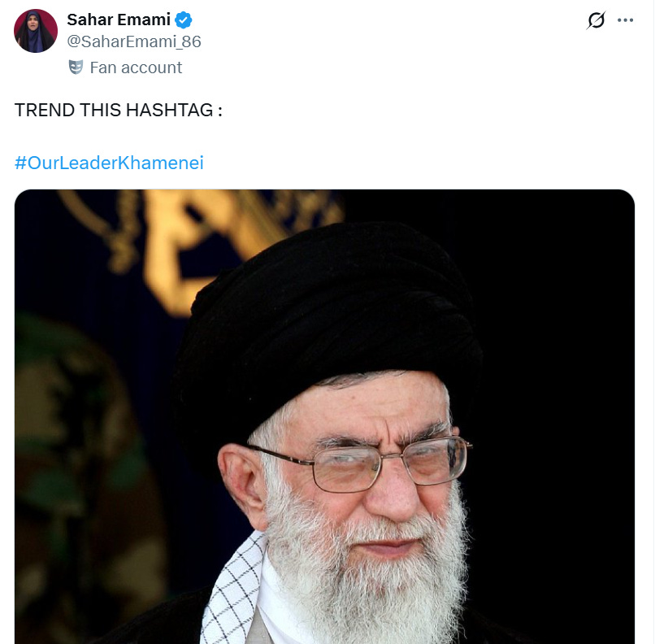Viewport: 655px width, 644px height.
Task: Click the white beard in the photo
Action: 367,577
